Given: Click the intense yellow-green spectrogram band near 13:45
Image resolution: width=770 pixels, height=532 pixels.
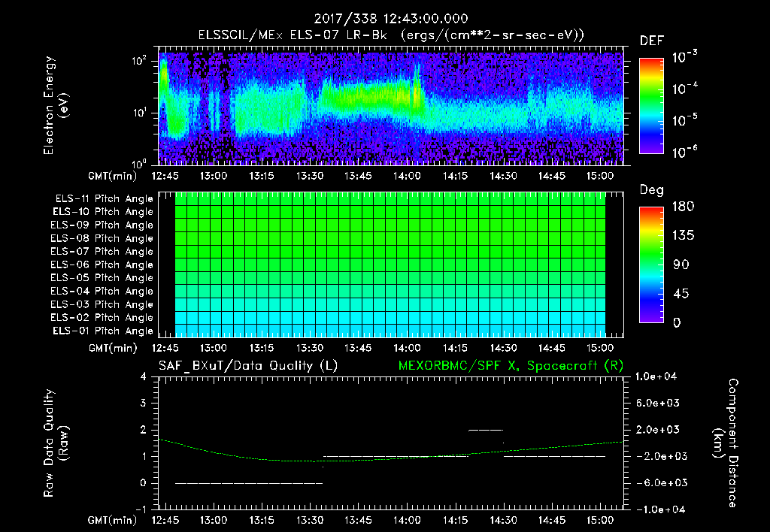Looking at the screenshot, I should click(x=366, y=95).
